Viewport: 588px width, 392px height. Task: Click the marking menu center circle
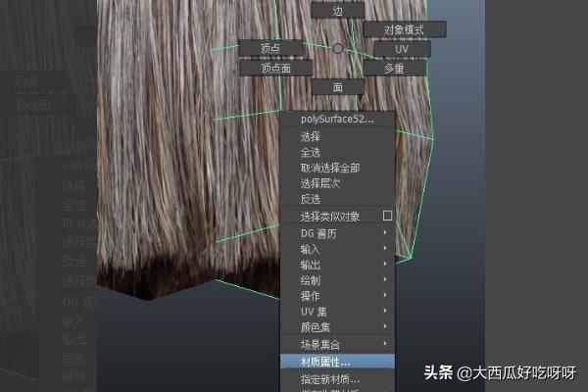338,47
